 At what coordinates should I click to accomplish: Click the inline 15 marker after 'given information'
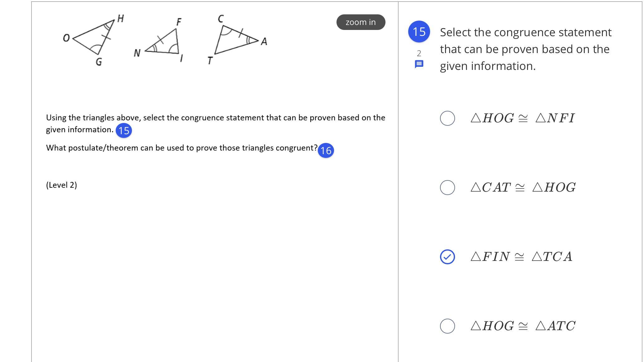coord(124,130)
